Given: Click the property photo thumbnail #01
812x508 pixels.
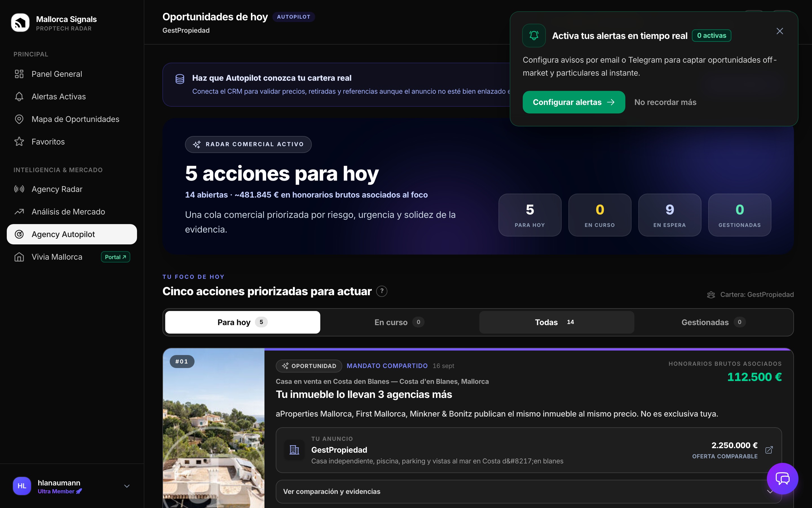Looking at the screenshot, I should coord(214,428).
